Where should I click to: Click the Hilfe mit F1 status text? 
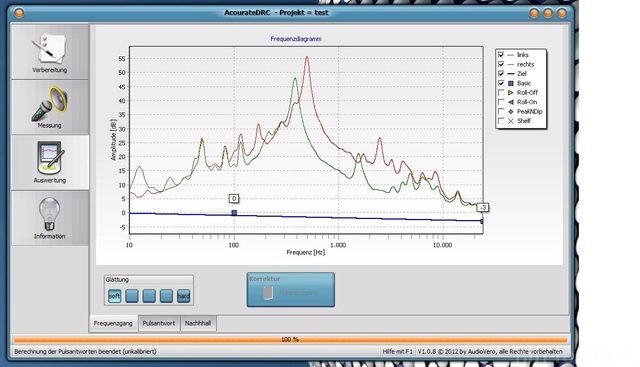[397, 351]
